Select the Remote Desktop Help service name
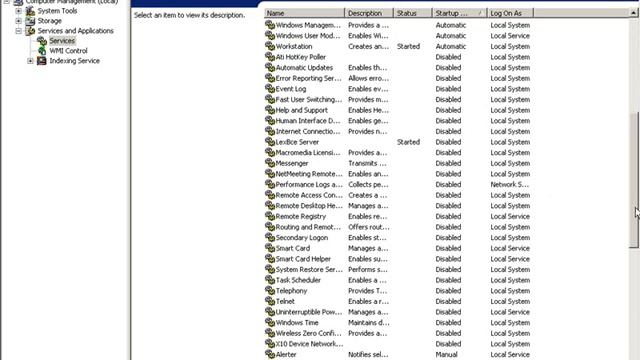The height and width of the screenshot is (360, 640). point(309,205)
